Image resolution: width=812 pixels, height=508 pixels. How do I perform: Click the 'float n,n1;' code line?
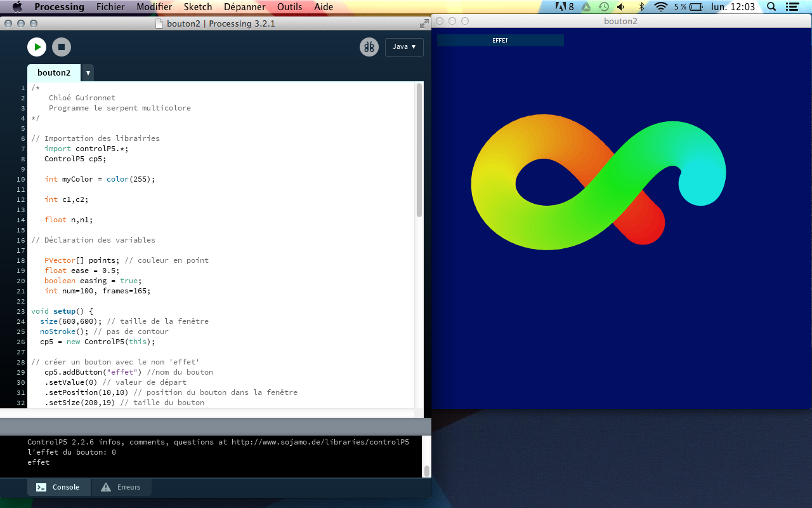(x=69, y=220)
